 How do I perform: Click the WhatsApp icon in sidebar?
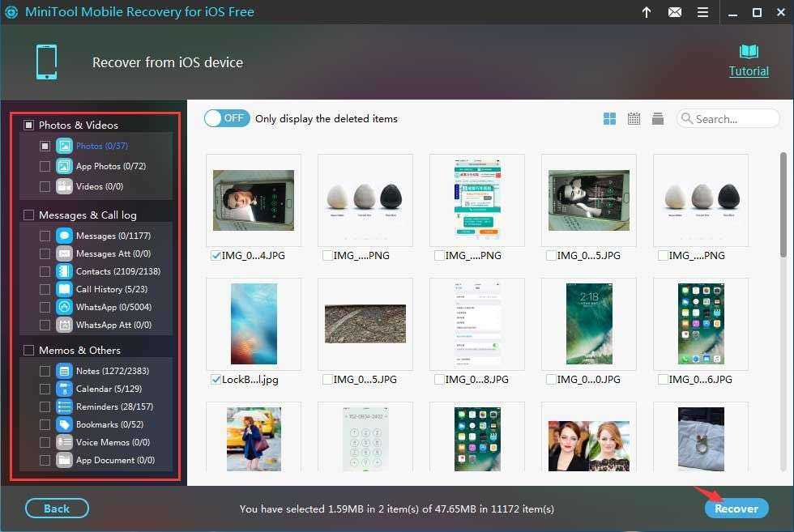(x=64, y=307)
